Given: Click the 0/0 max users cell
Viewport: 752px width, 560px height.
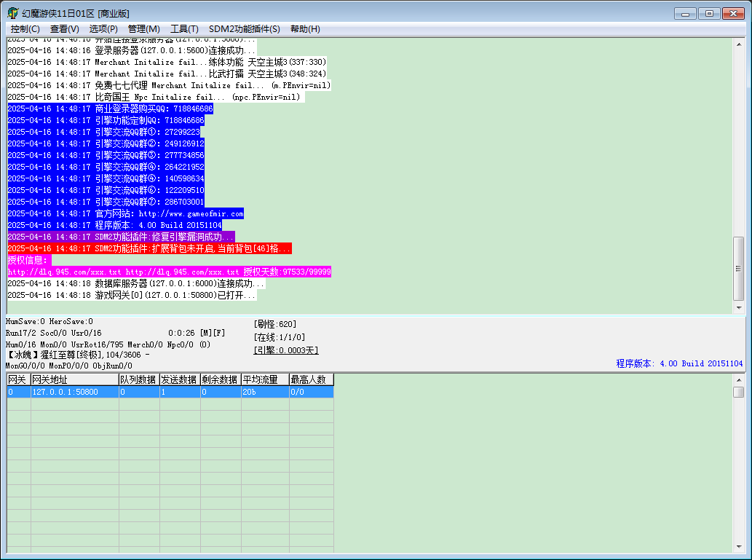Looking at the screenshot, I should point(312,392).
